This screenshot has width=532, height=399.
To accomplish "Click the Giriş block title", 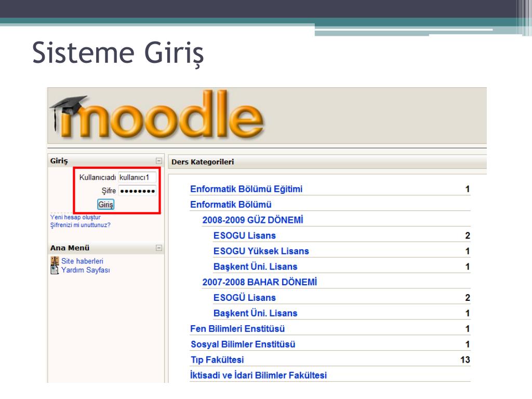I will pos(59,161).
